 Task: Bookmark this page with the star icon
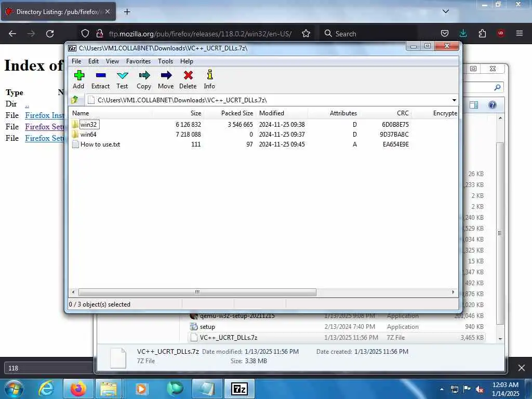click(x=306, y=34)
